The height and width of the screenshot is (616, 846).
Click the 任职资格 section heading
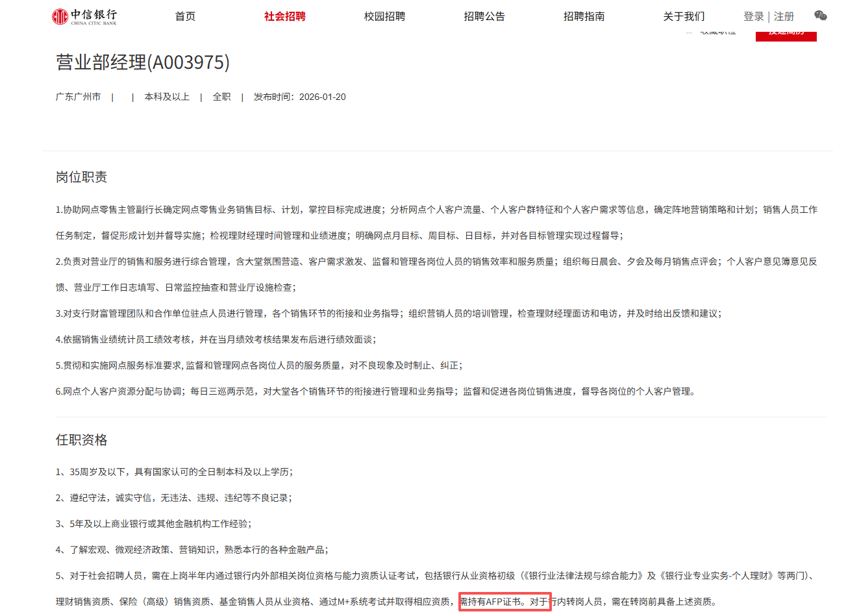(x=81, y=440)
